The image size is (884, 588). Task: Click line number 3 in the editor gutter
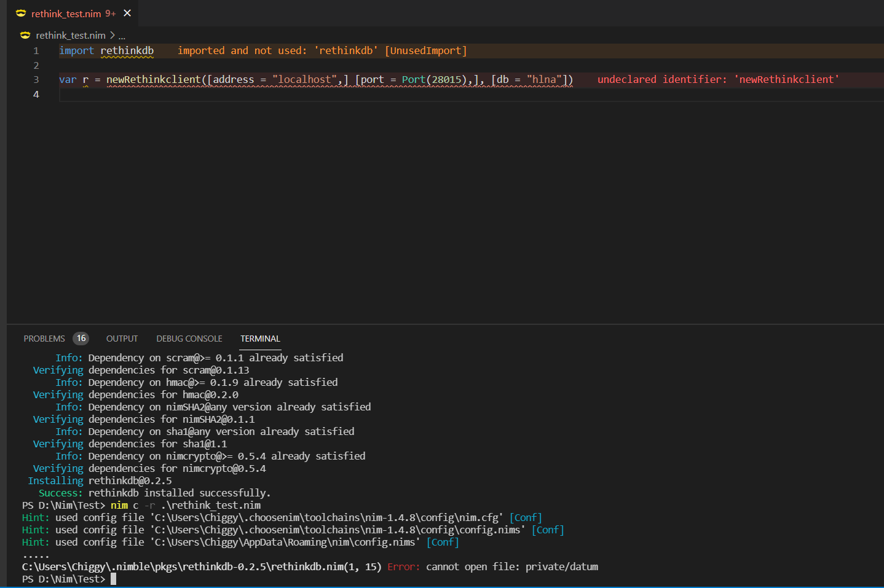pos(36,79)
